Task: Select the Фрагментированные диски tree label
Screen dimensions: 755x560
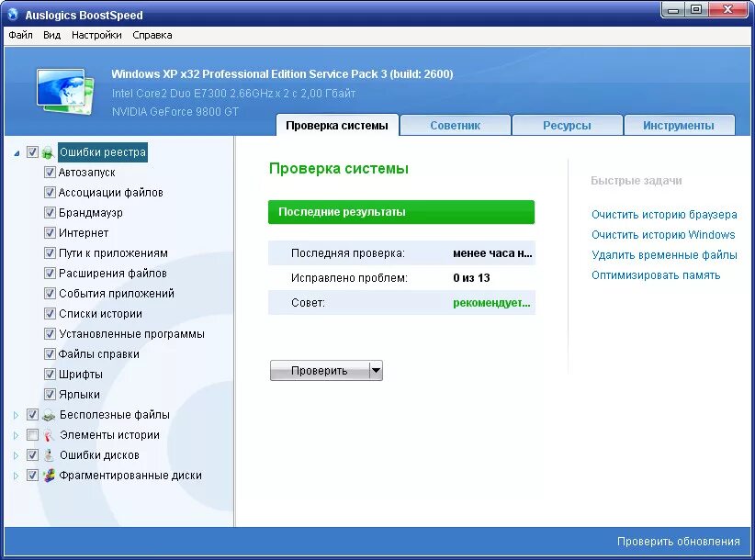Action: tap(130, 476)
